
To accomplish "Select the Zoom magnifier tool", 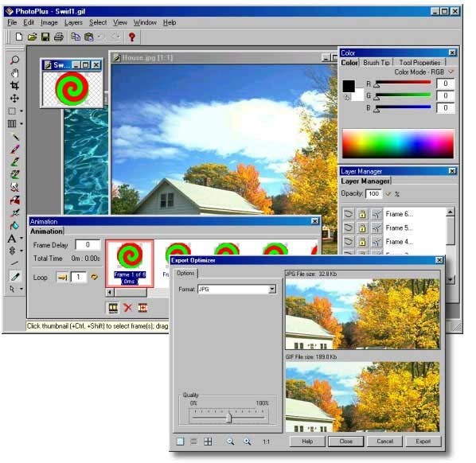I will (14, 60).
